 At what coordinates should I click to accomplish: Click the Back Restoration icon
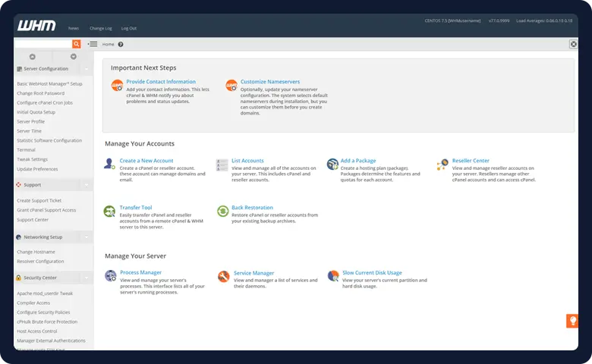pyautogui.click(x=222, y=211)
